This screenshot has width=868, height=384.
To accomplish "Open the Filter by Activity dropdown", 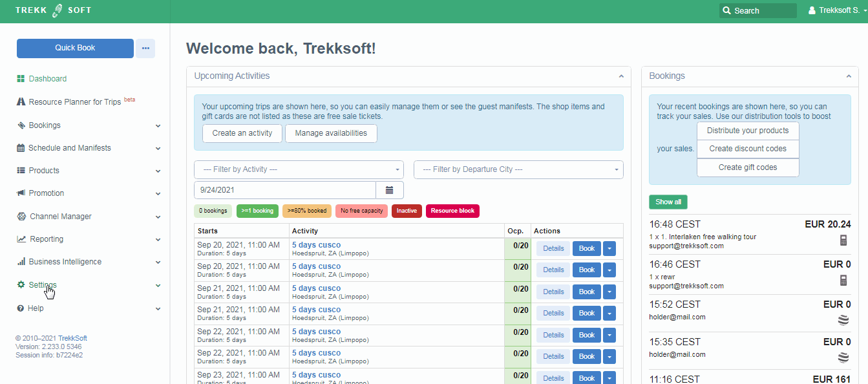I will click(299, 169).
